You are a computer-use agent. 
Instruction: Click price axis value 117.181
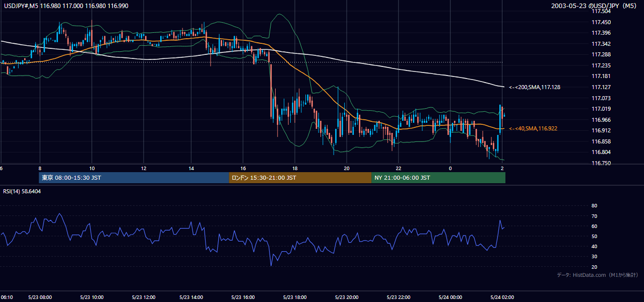600,77
